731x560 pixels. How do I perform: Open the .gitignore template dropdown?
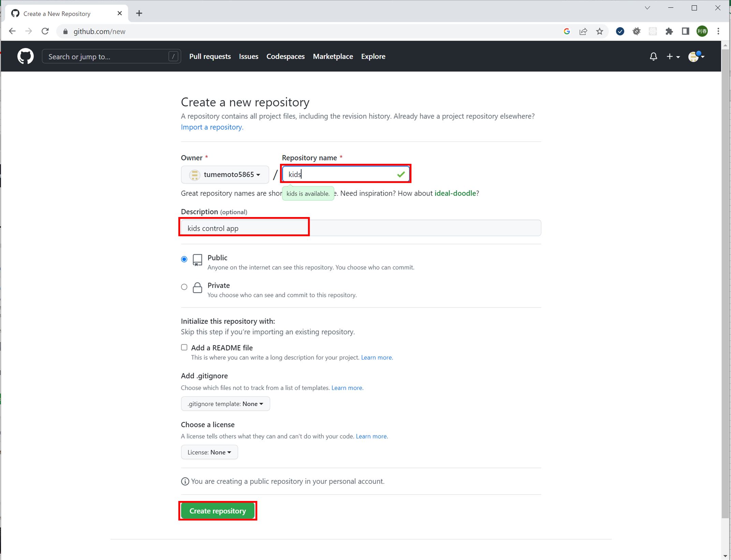tap(225, 403)
